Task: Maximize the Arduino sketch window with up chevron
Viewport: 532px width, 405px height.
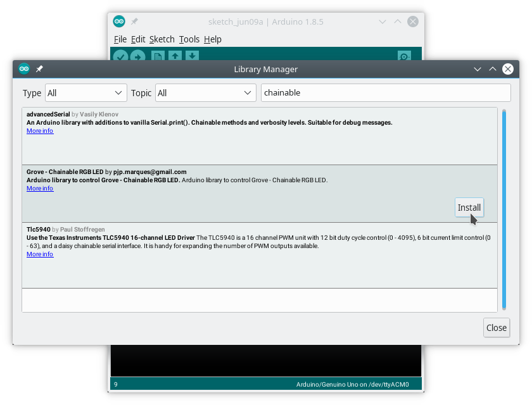Action: coord(398,22)
